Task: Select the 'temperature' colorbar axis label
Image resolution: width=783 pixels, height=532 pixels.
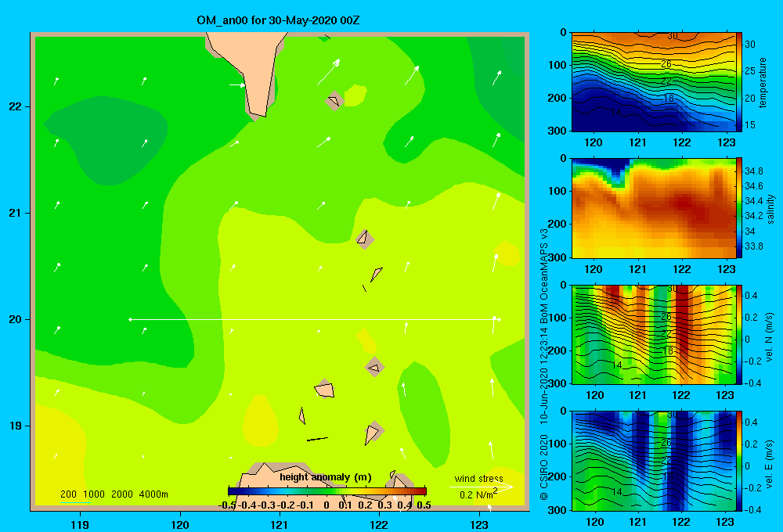Action: 763,82
